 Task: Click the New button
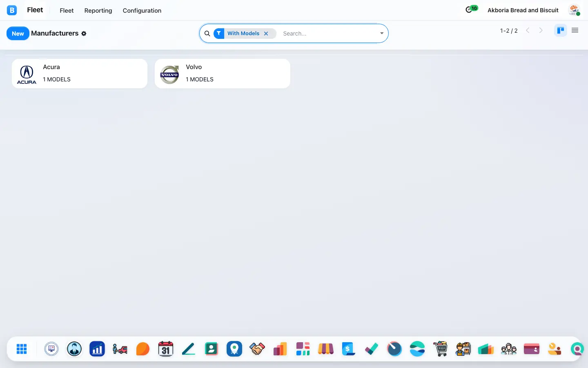point(18,34)
